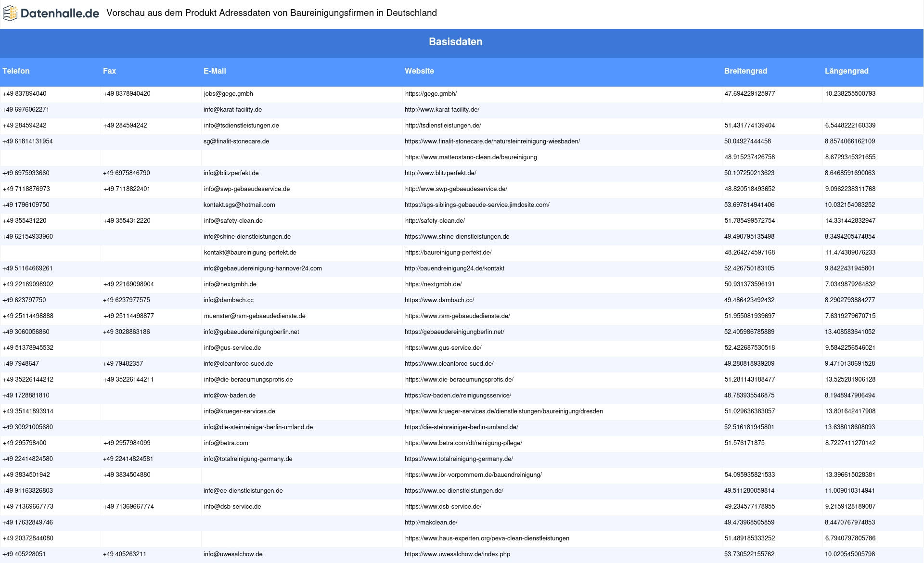Click email kontakt@baureinigung-perfekt.de
The height and width of the screenshot is (563, 924).
[250, 253]
